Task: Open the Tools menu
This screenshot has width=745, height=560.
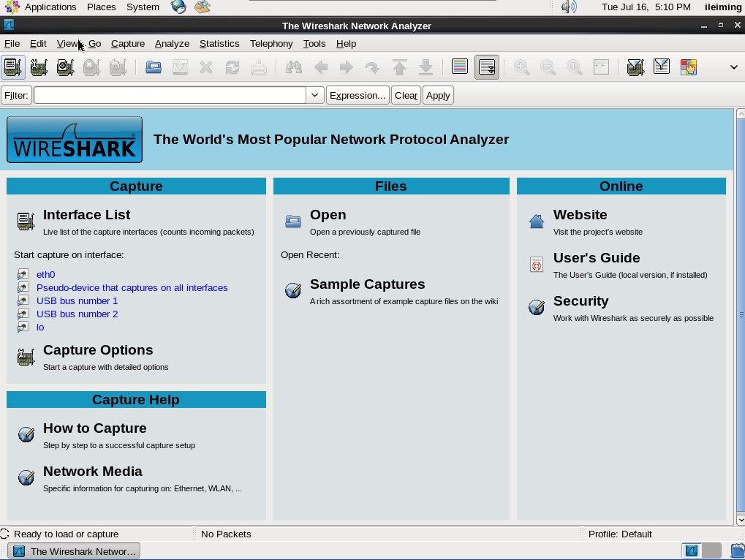Action: (x=314, y=44)
